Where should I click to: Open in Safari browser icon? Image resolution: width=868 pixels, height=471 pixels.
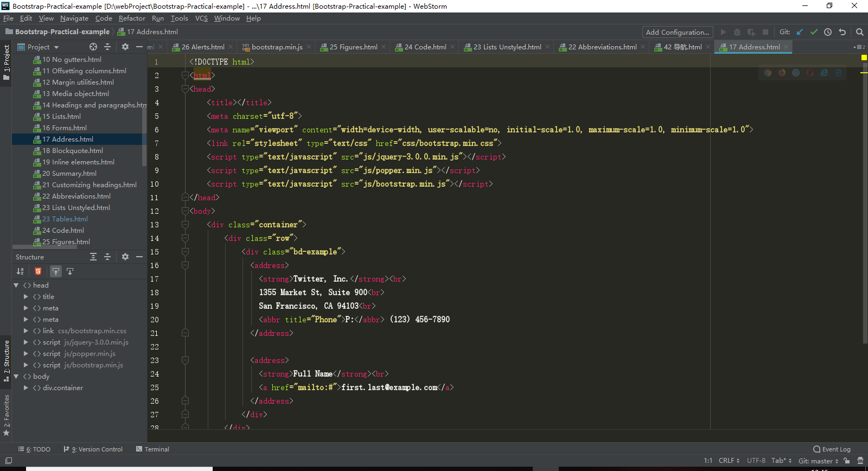pos(796,73)
